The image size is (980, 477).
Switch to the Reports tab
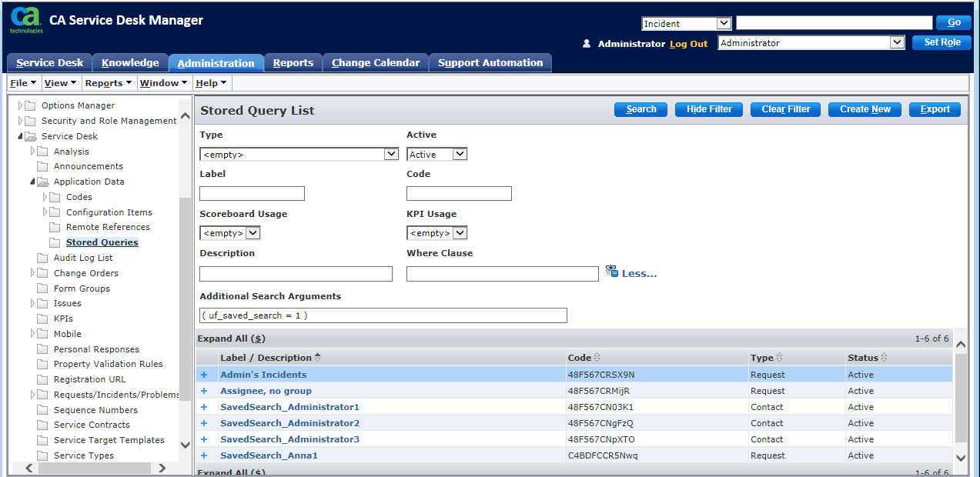293,63
